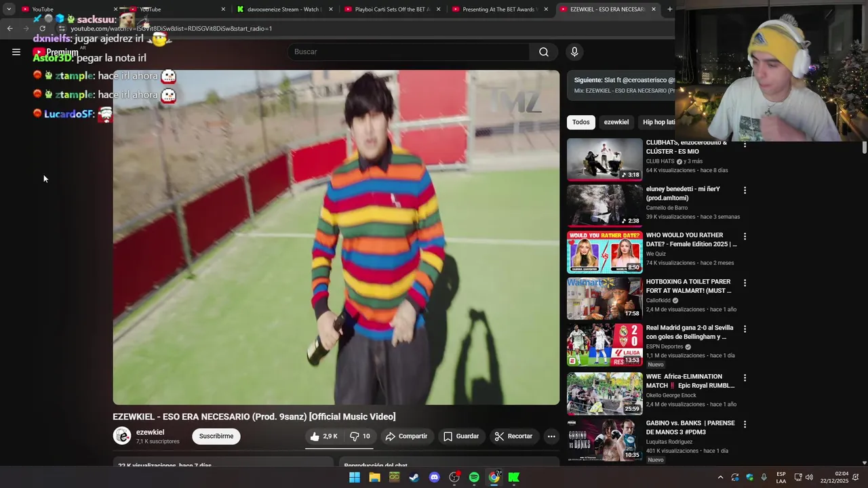This screenshot has width=868, height=488.
Task: Switch to Presenting At The BET Awards tab
Action: coord(498,9)
